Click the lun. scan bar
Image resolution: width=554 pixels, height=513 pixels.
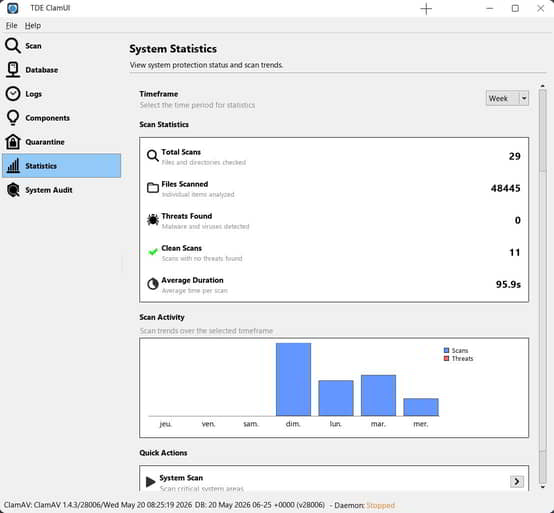coord(336,398)
